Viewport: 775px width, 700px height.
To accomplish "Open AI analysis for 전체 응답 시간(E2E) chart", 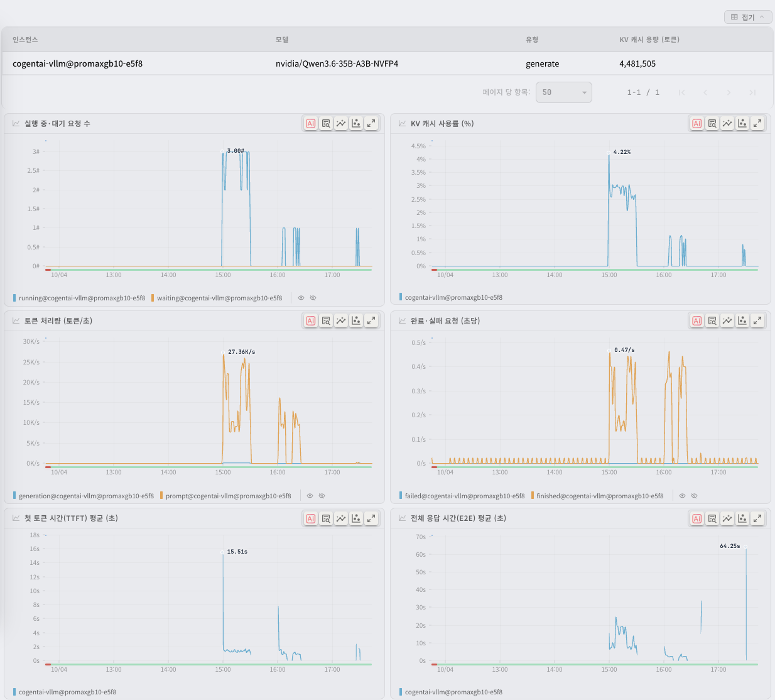I will pos(697,518).
